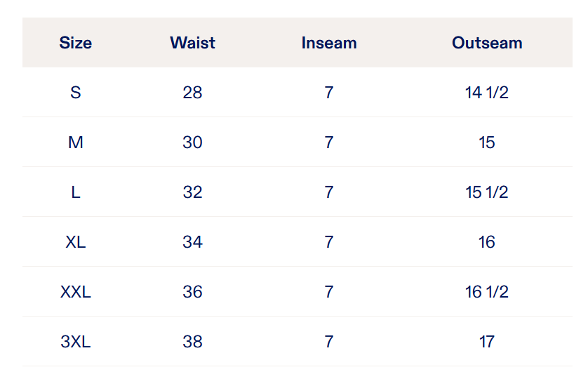Select waist measurement 34
Viewport: 588px width, 386px height.
[192, 242]
